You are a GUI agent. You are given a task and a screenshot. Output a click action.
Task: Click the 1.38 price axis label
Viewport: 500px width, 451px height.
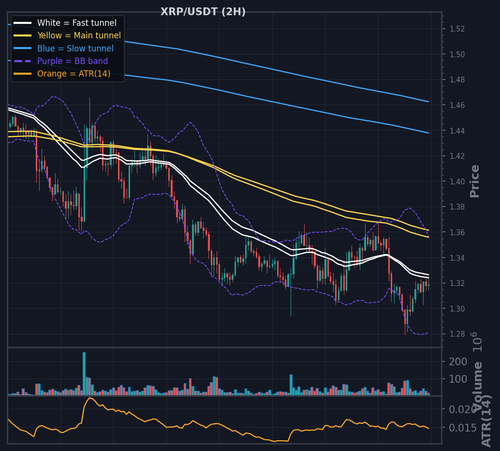[x=457, y=207]
